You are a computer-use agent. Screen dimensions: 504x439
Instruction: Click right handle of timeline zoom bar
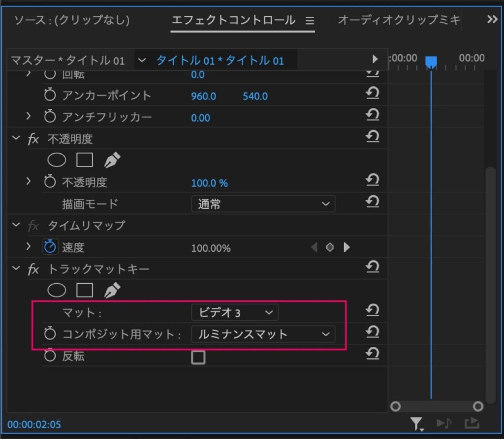(478, 406)
